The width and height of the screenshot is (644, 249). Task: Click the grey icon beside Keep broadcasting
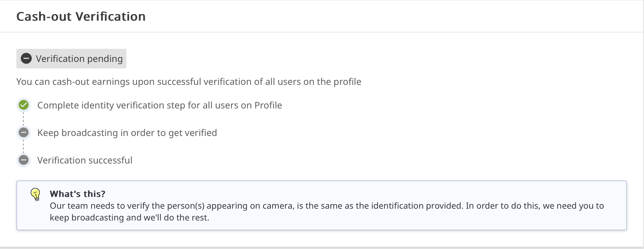24,133
